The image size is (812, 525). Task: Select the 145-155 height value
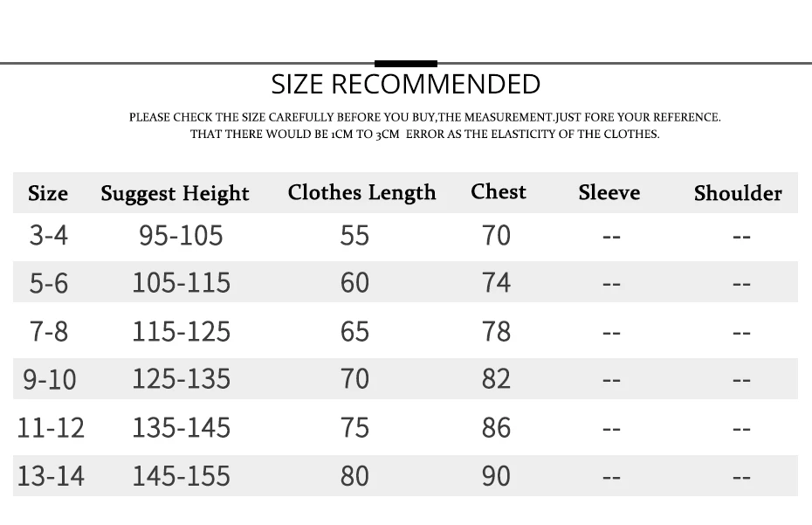(182, 476)
